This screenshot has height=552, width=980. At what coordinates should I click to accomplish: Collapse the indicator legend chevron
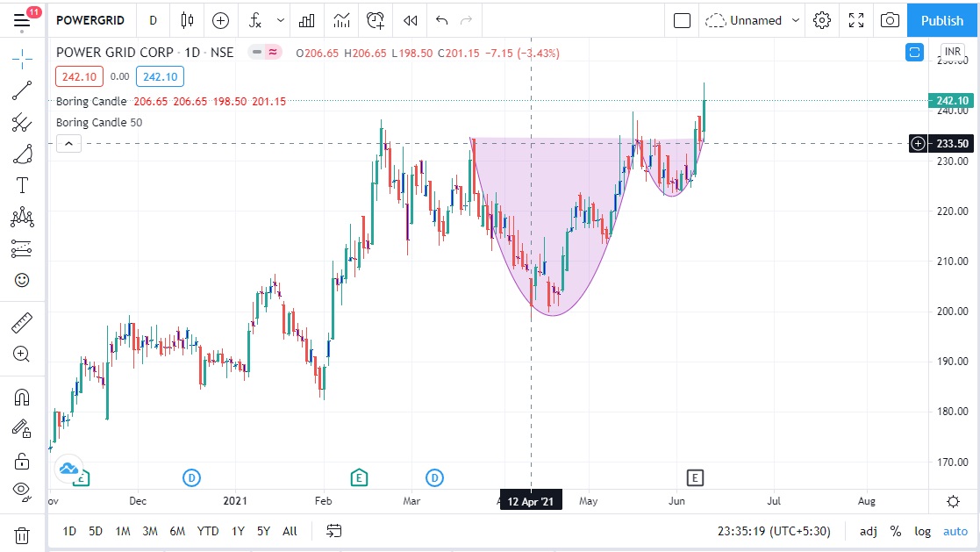(69, 144)
